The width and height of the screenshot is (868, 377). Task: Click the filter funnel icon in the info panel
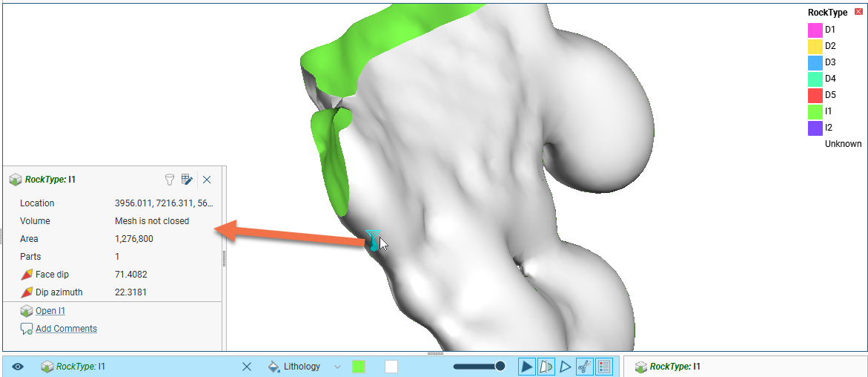click(170, 180)
